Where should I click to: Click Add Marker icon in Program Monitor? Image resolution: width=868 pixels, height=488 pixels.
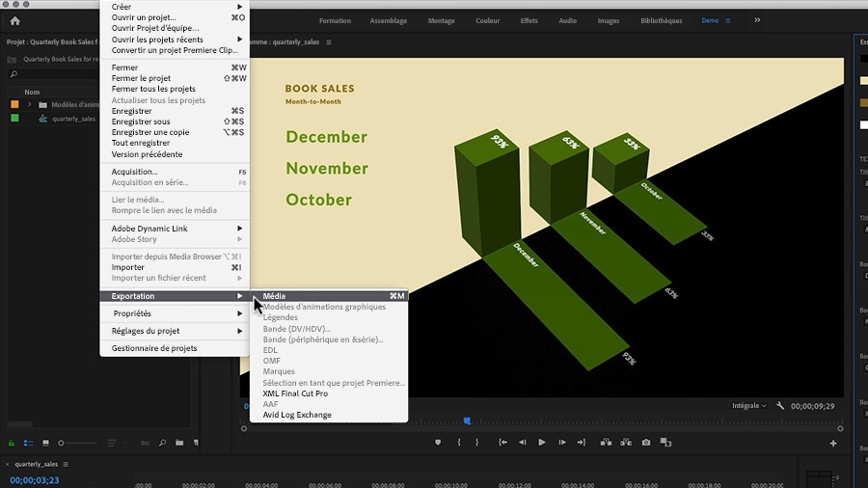438,443
